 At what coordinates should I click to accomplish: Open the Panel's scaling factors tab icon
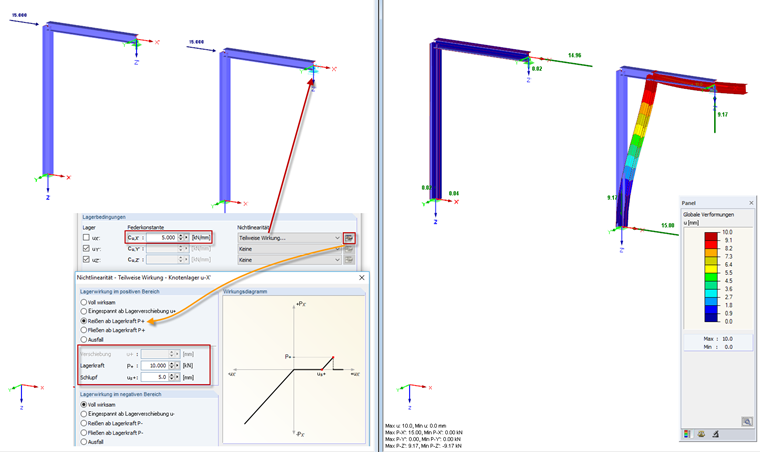click(x=701, y=434)
